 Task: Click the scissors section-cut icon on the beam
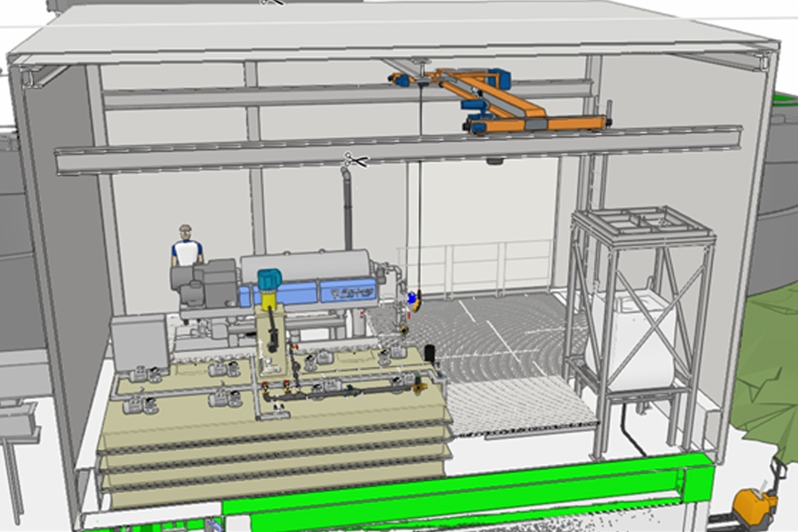pyautogui.click(x=355, y=159)
